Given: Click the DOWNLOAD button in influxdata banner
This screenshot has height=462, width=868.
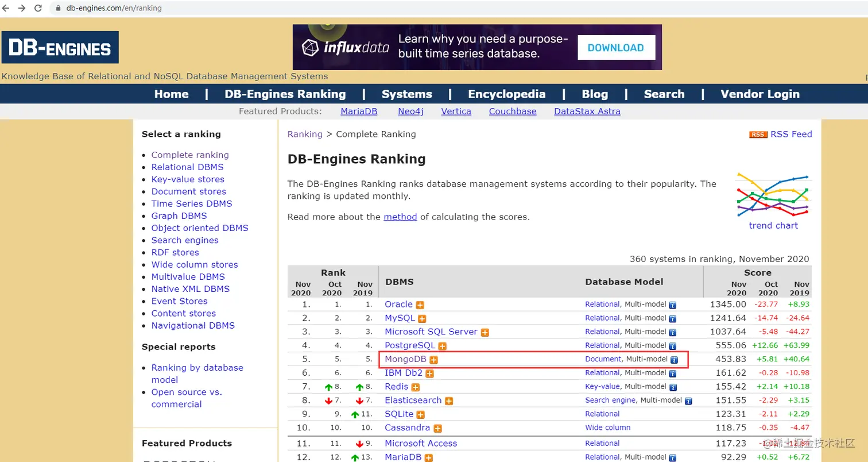Looking at the screenshot, I should 616,48.
